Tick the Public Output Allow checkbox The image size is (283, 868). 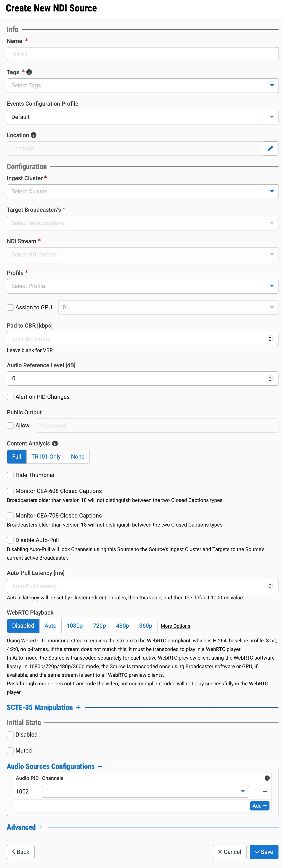click(x=10, y=426)
